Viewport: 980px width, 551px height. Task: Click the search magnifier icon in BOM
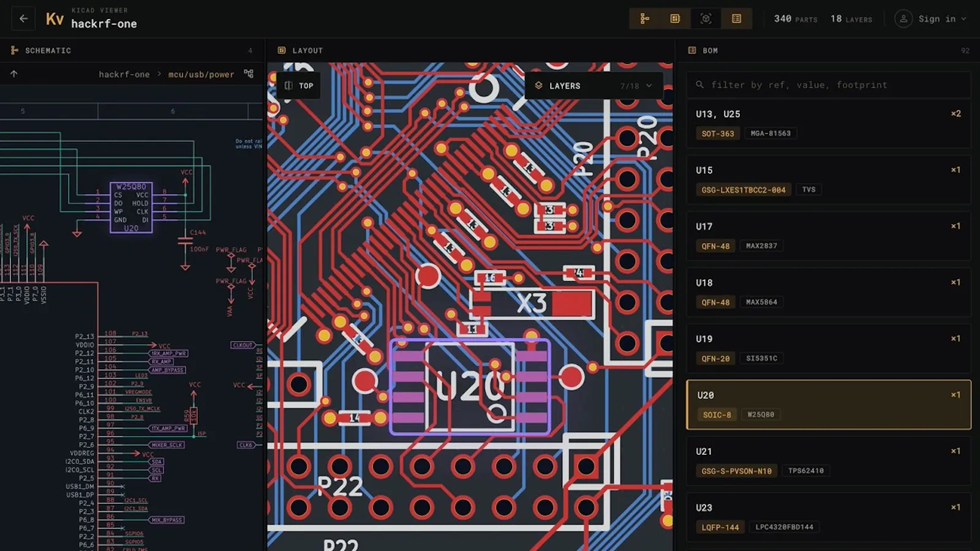point(699,85)
